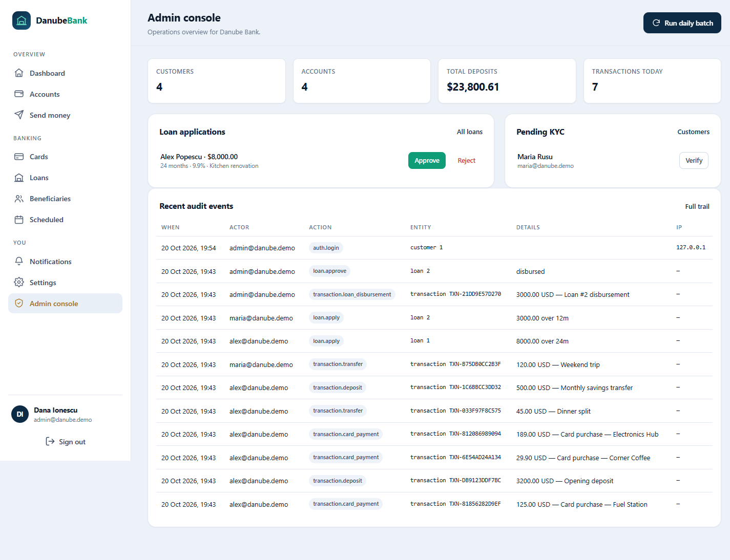The image size is (730, 560).
Task: Click the Dashboard house icon
Action: (x=19, y=73)
